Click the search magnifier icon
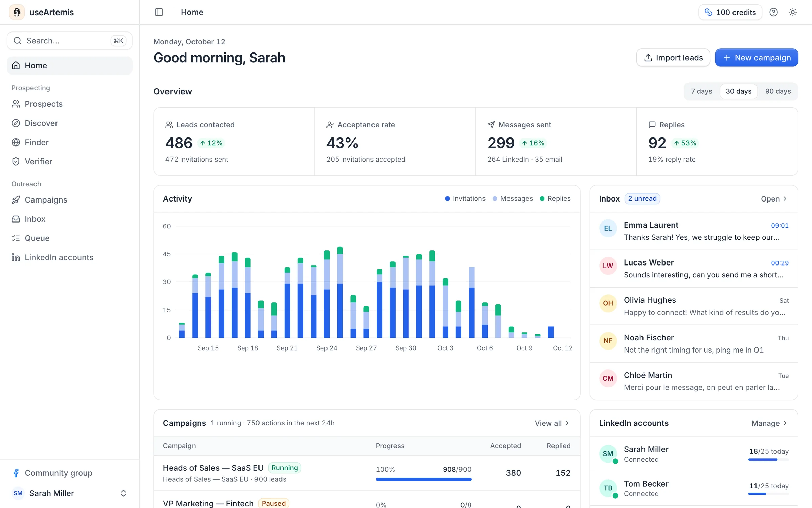 point(17,41)
